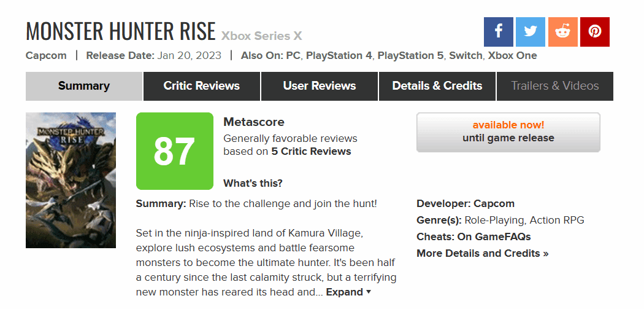The height and width of the screenshot is (309, 644).
Task: Share on Reddit with the orange icon
Action: [562, 32]
